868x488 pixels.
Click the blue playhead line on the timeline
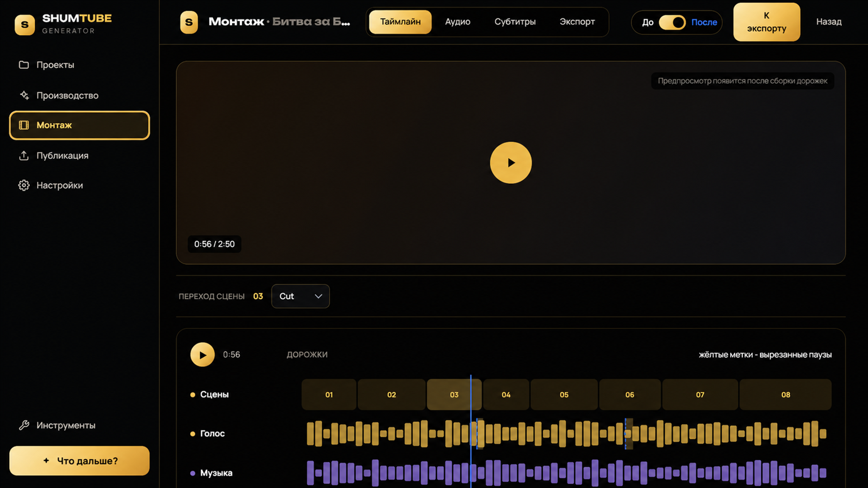click(x=471, y=431)
